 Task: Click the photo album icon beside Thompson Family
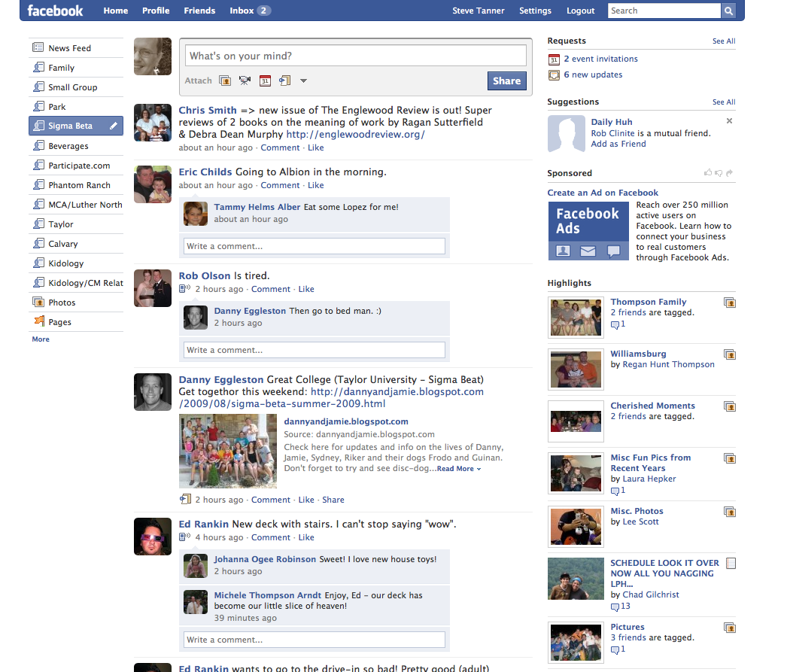pos(730,303)
